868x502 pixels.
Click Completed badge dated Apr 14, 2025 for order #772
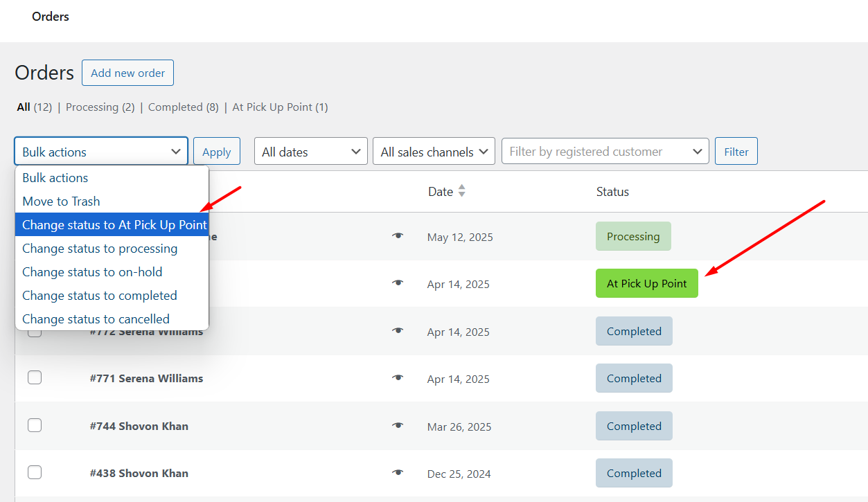tap(634, 331)
